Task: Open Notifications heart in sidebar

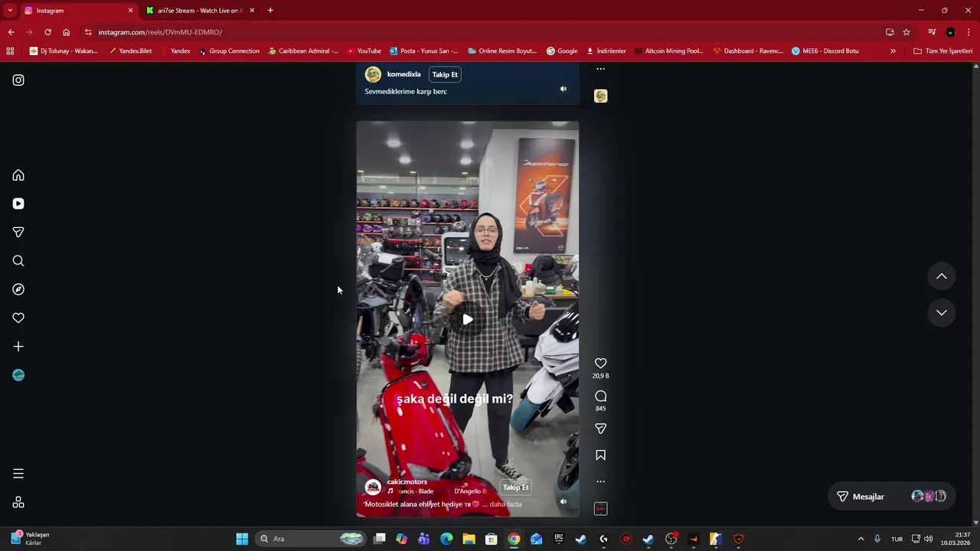Action: click(x=18, y=318)
